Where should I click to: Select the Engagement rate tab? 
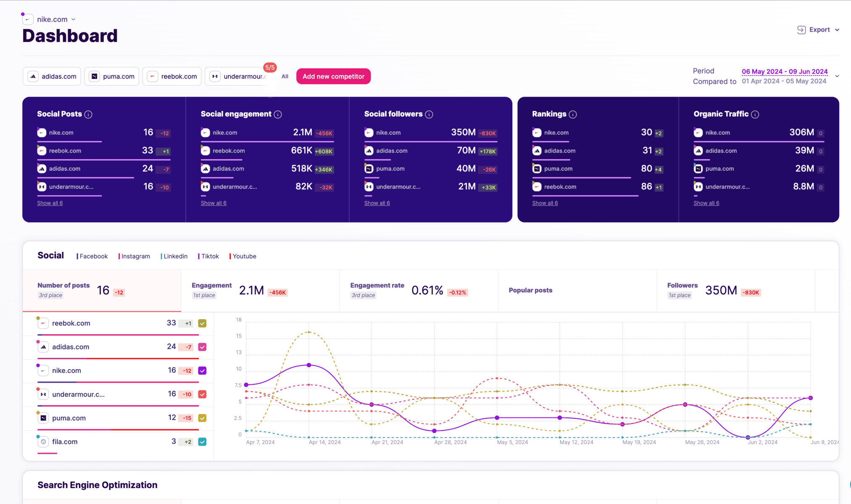click(419, 291)
